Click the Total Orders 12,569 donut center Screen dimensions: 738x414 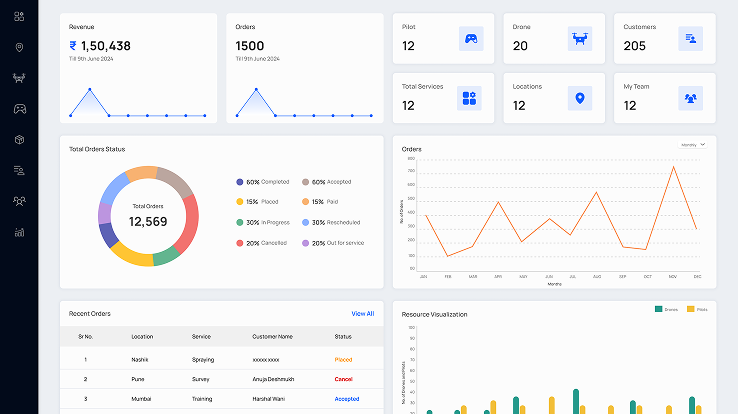148,222
